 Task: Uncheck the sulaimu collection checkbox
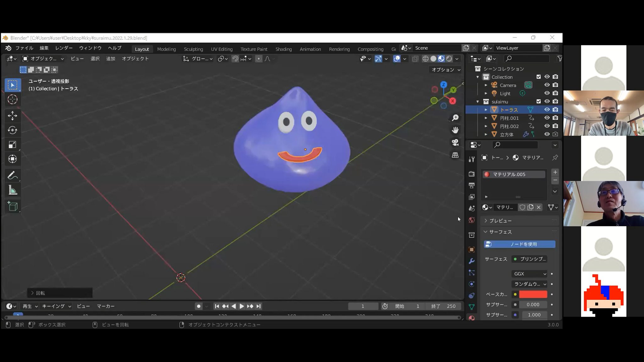tap(539, 101)
